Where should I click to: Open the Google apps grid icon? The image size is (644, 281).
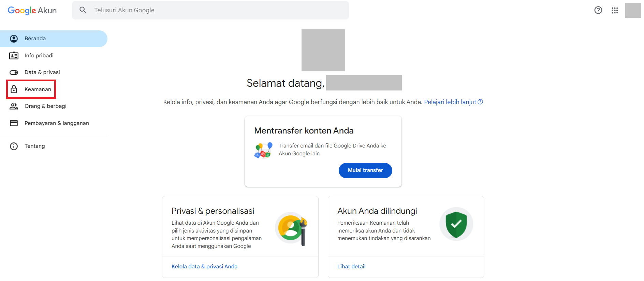(615, 10)
